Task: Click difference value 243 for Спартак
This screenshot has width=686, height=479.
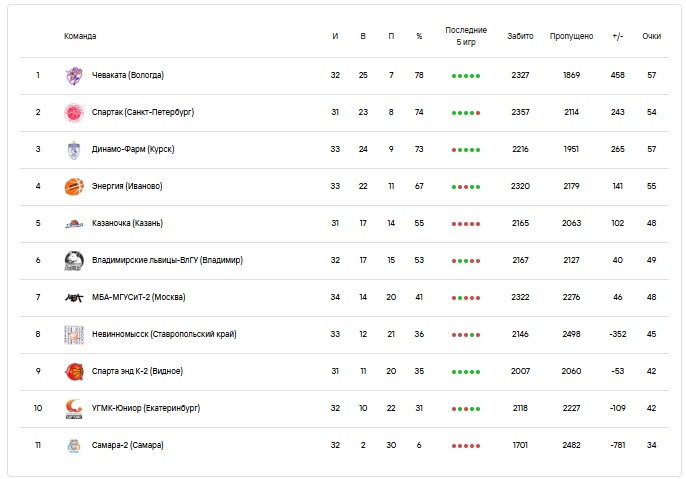Action: click(x=617, y=112)
